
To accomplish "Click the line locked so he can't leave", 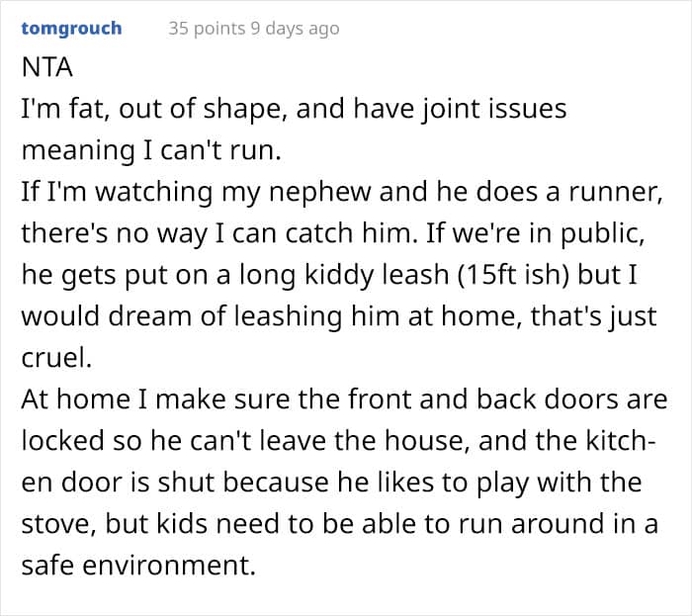I will [x=338, y=440].
